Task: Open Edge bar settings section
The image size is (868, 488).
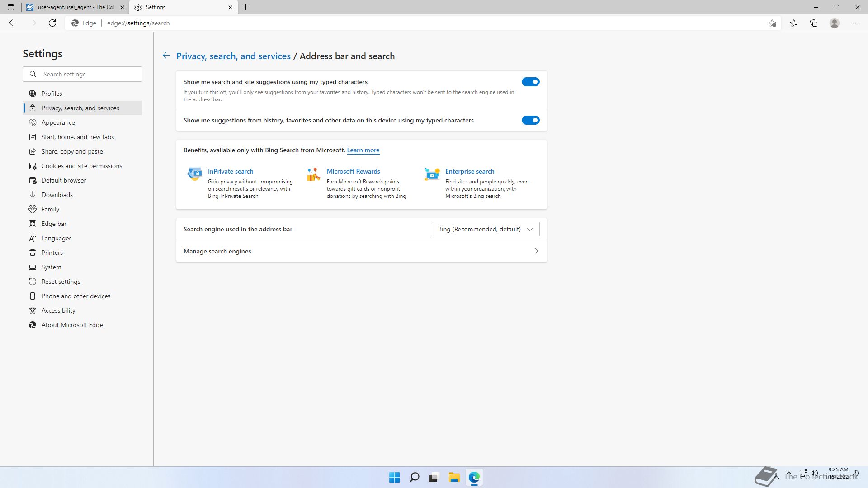Action: tap(82, 224)
